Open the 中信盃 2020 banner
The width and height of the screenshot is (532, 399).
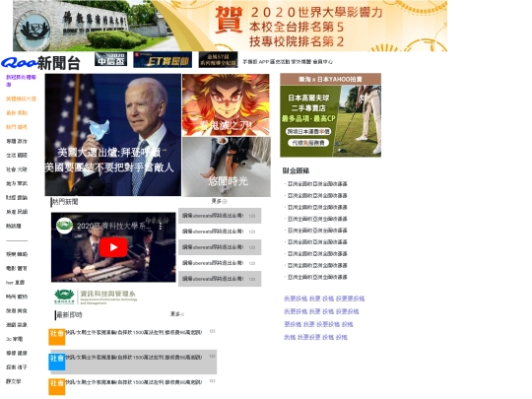pos(111,59)
